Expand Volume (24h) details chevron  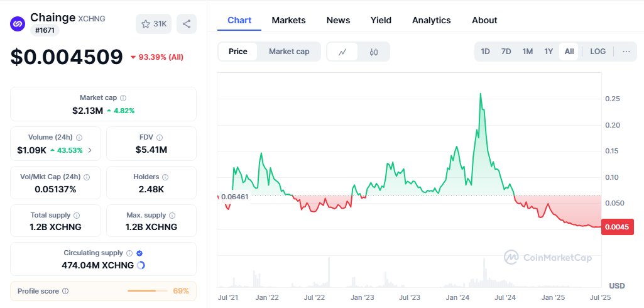(90, 150)
